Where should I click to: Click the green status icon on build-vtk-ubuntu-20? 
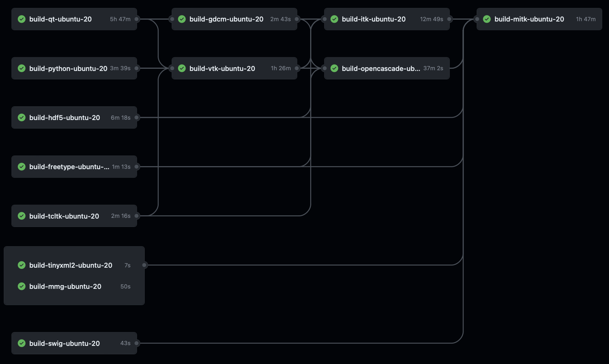tap(182, 68)
